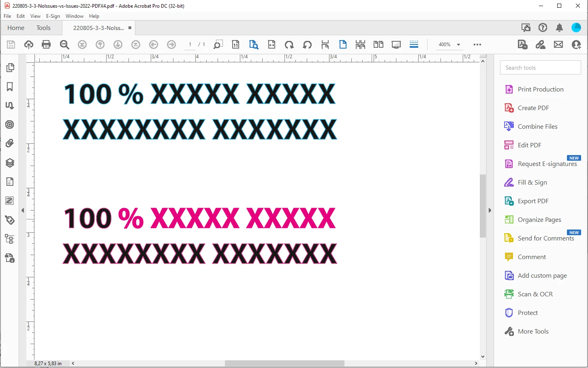This screenshot has height=368, width=588.
Task: Open the layers panel
Action: point(10,163)
